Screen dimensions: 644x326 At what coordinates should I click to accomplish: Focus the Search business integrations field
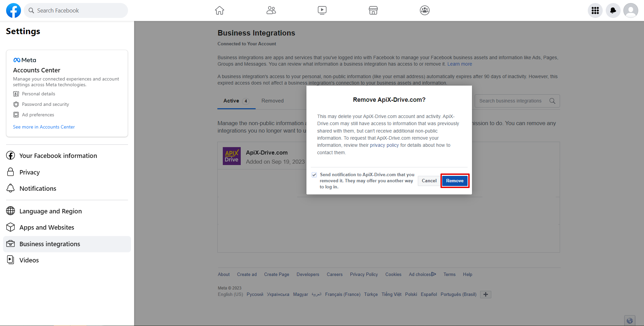pos(517,101)
